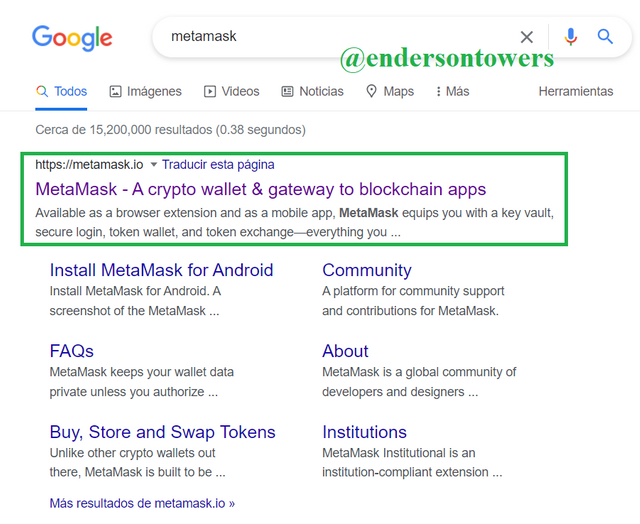
Task: Click Traducir esta página link
Action: (218, 164)
